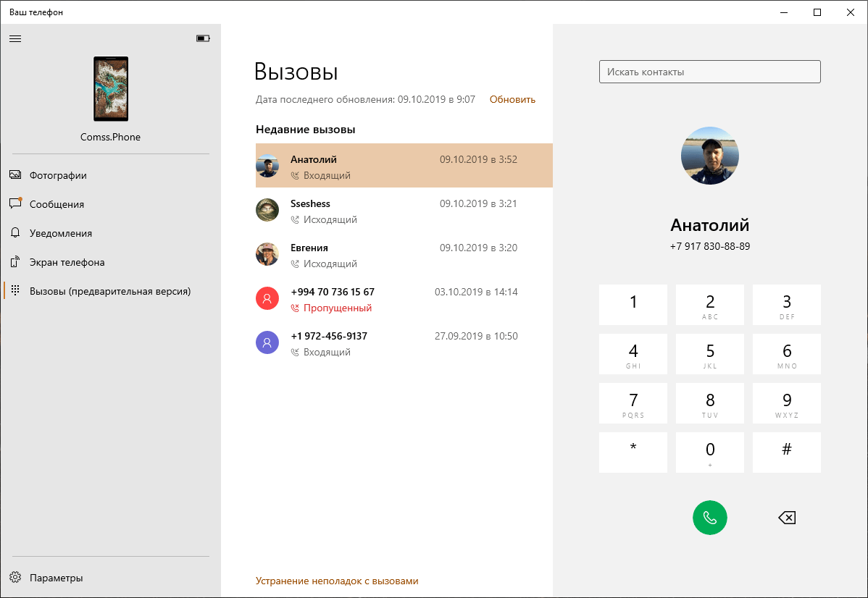Click incoming call icon under Анатолий
The height and width of the screenshot is (598, 868).
point(295,175)
